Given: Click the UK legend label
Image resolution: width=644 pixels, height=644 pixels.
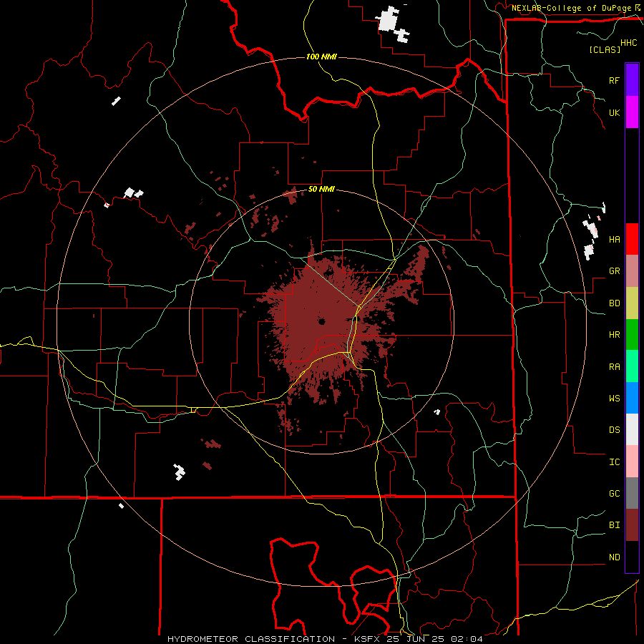Looking at the screenshot, I should point(614,112).
